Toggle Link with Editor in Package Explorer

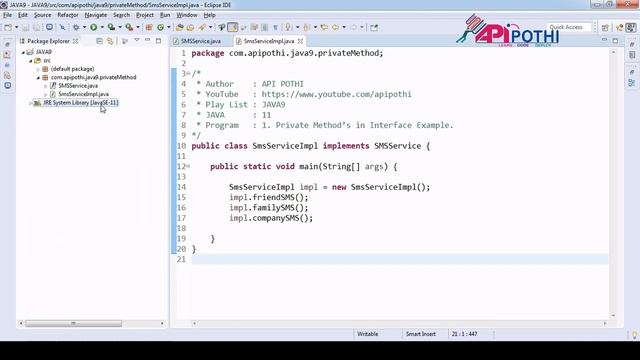110,41
